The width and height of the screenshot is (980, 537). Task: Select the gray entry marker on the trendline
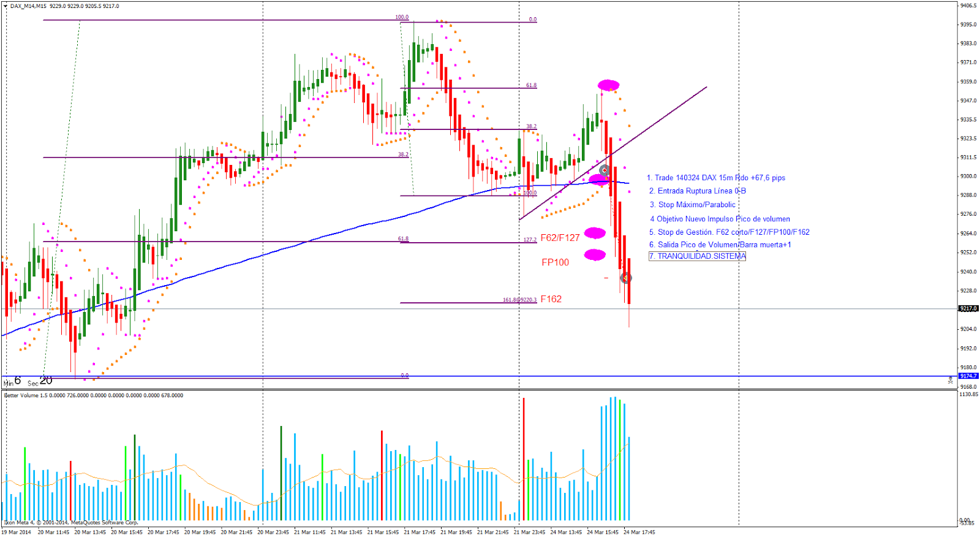click(x=605, y=170)
